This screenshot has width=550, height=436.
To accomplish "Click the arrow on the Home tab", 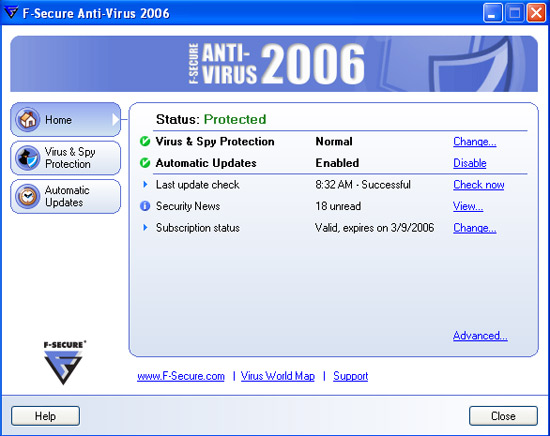I will point(115,120).
